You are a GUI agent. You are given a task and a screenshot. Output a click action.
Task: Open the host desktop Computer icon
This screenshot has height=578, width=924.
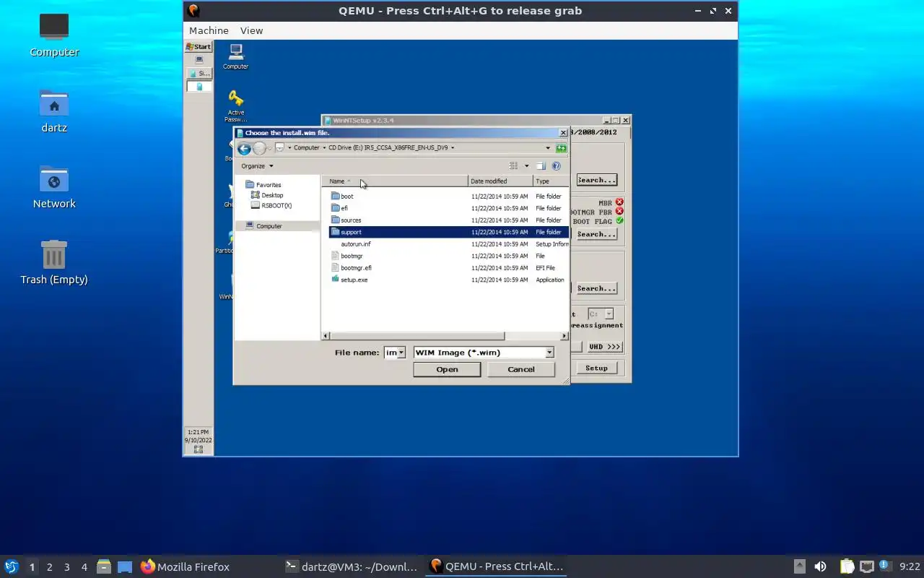[54, 35]
